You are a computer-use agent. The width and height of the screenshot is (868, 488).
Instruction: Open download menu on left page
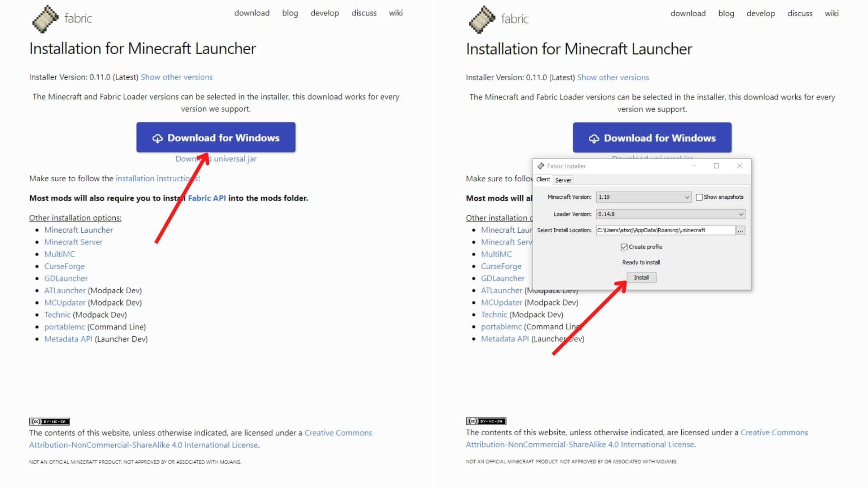pos(252,13)
